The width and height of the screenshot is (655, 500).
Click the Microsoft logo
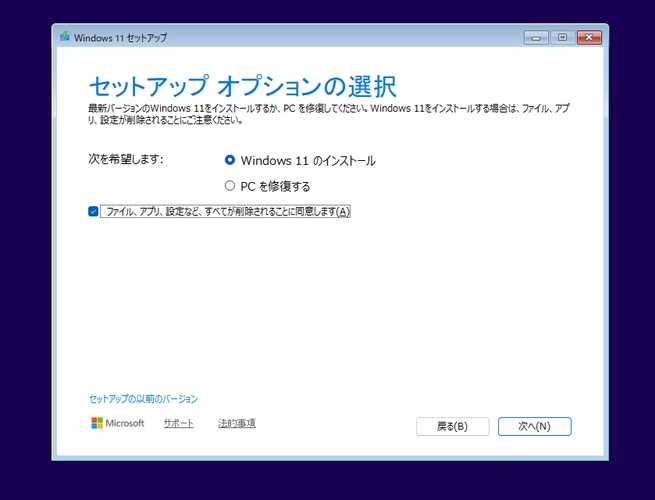pyautogui.click(x=118, y=423)
